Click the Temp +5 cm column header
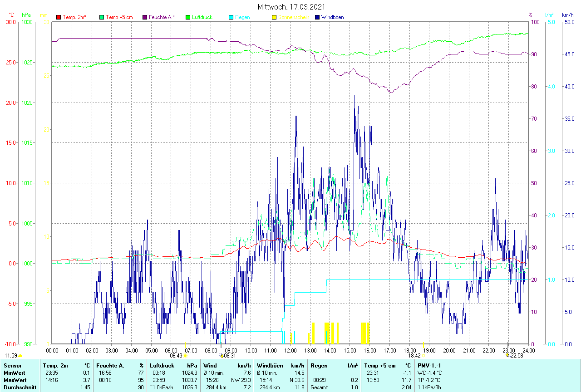 pos(380,365)
